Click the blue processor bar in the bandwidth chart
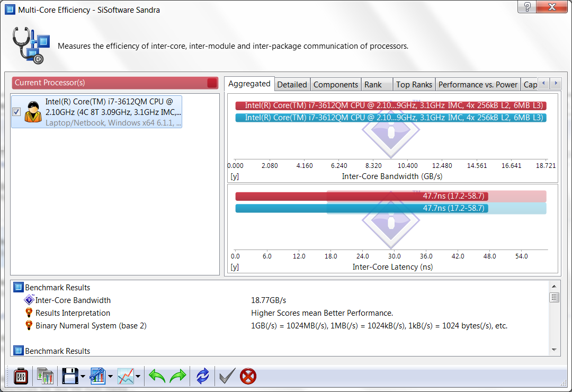Image resolution: width=572 pixels, height=392 pixels. [x=391, y=118]
